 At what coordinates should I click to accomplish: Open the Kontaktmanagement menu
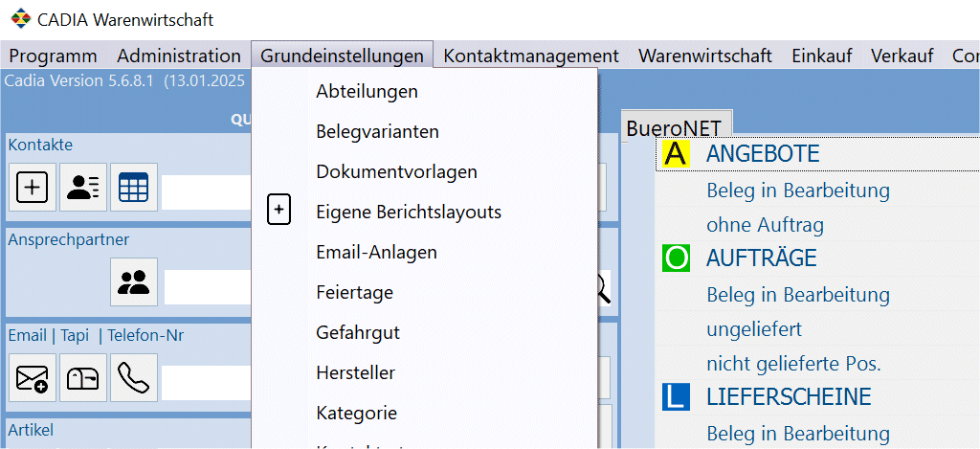coord(531,56)
